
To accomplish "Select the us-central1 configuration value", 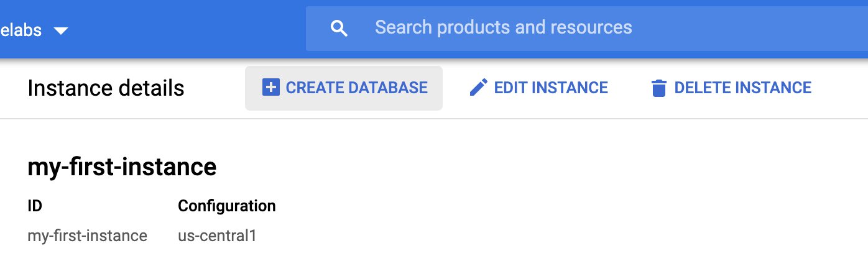I will (217, 236).
